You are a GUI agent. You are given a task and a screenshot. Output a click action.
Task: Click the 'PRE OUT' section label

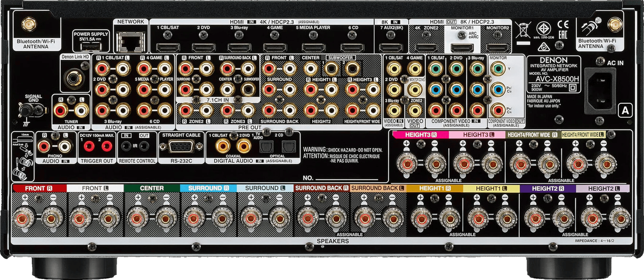tap(250, 127)
